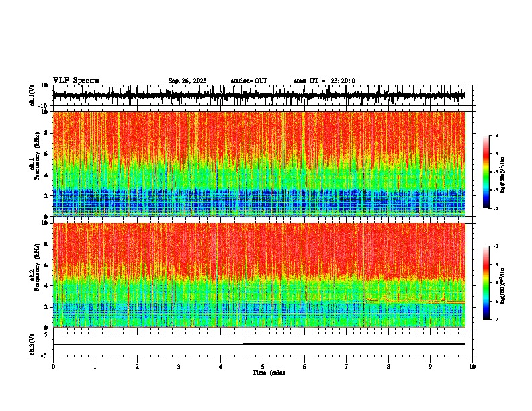Screen dimensions: 532x411
Task: Click the time axis tick label "1"
Action: pos(95,367)
